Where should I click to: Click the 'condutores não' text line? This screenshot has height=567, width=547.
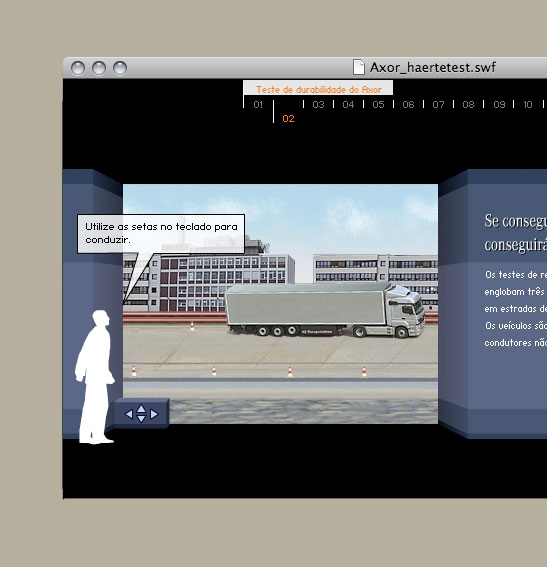click(x=516, y=342)
